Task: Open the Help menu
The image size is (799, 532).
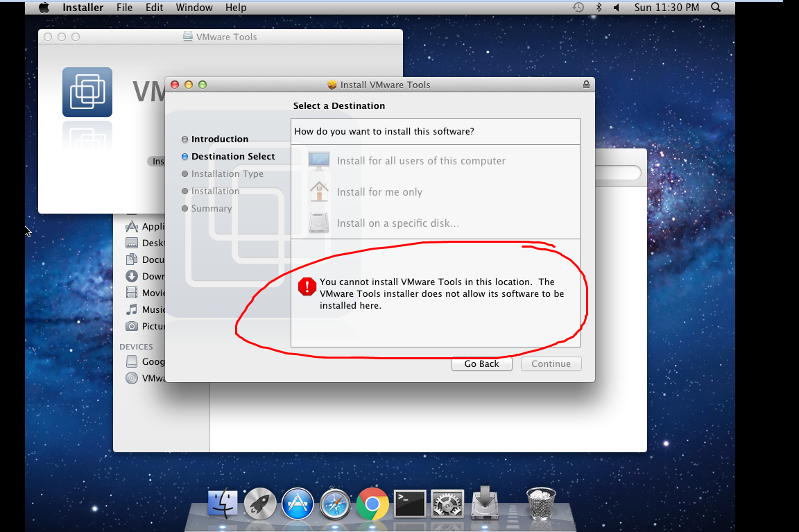Action: 236,8
